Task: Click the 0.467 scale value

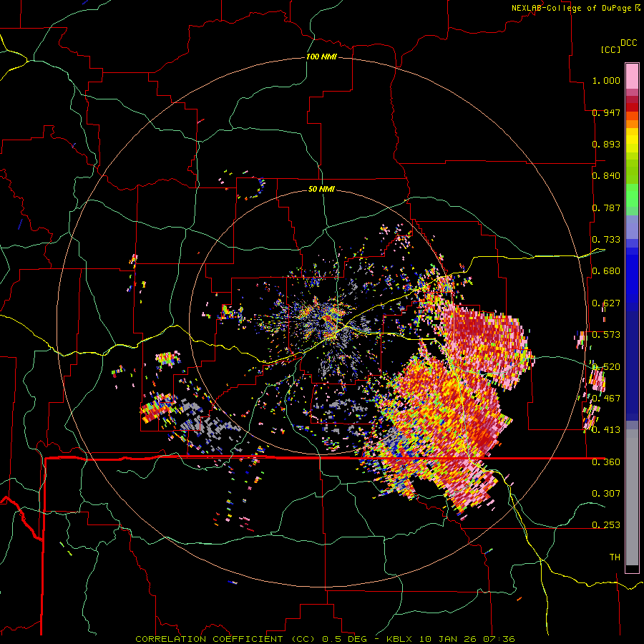Action: (x=606, y=399)
